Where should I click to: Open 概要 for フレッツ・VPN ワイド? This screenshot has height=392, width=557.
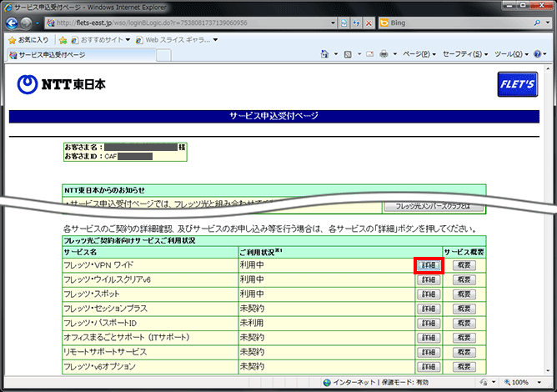(x=464, y=265)
